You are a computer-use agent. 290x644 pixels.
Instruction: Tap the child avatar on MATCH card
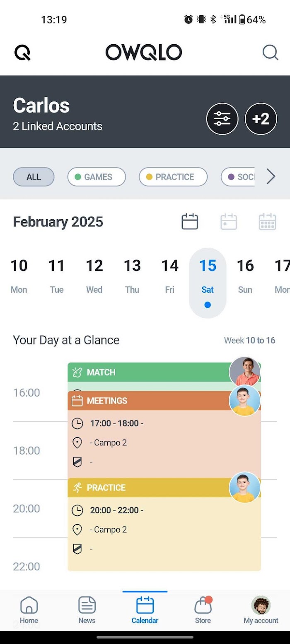245,372
